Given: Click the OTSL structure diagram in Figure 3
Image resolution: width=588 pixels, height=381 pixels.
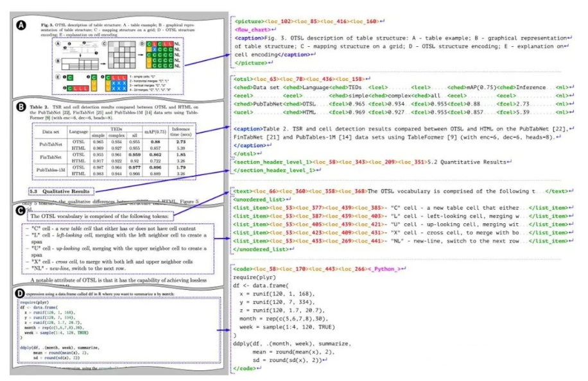Looking at the screenshot, I should coord(117,66).
